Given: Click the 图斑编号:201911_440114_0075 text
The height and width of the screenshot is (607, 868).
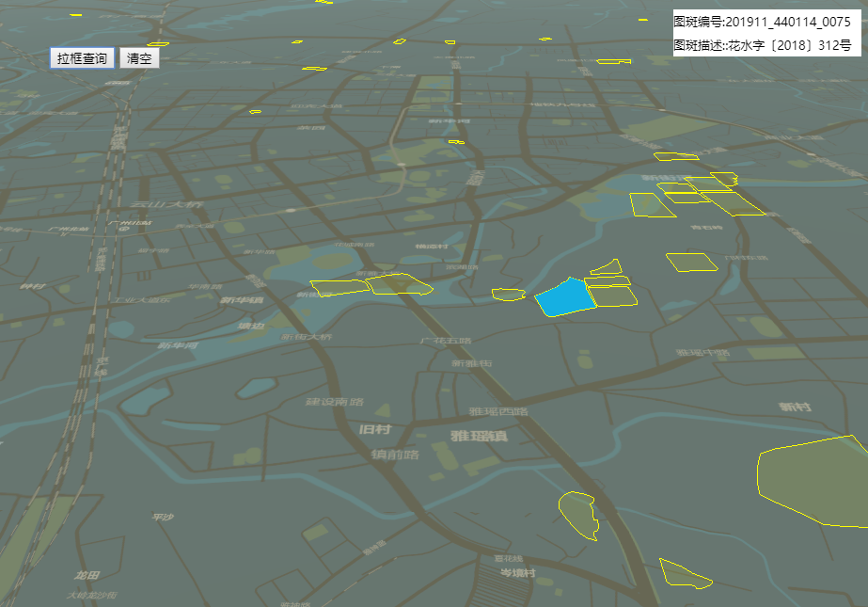Looking at the screenshot, I should [762, 22].
